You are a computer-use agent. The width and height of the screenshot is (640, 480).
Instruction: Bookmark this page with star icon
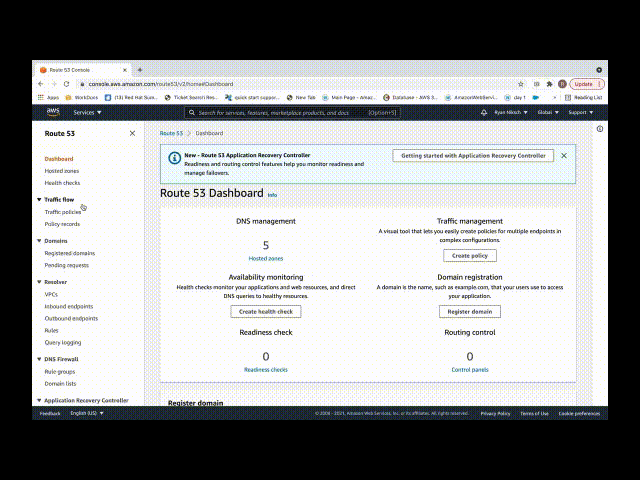(521, 84)
